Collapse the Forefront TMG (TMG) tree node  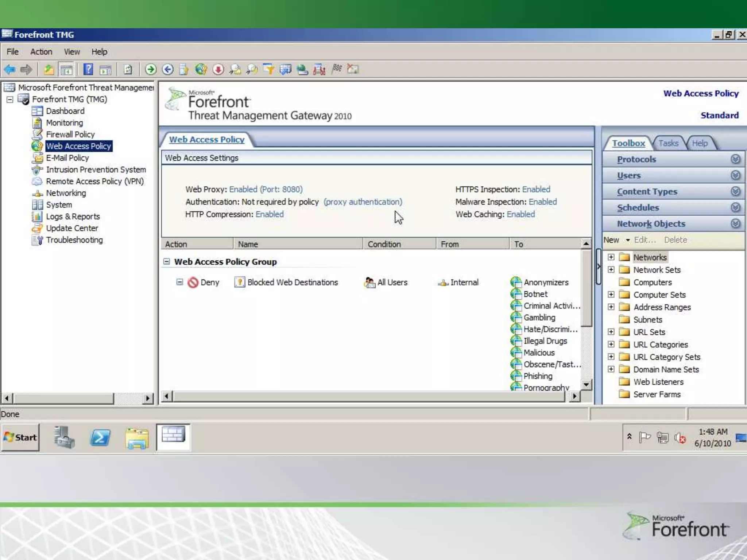[10, 99]
